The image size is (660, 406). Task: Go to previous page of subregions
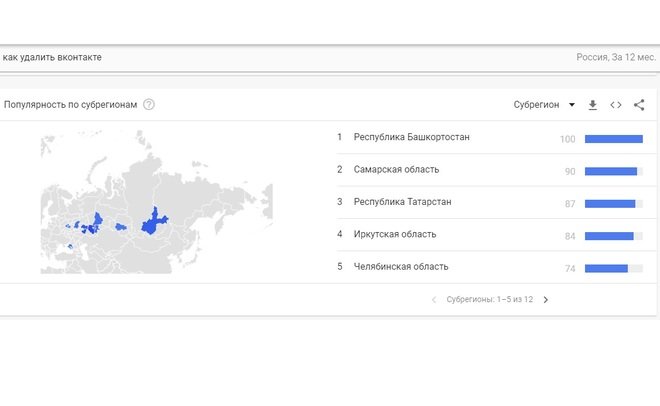pos(434,299)
